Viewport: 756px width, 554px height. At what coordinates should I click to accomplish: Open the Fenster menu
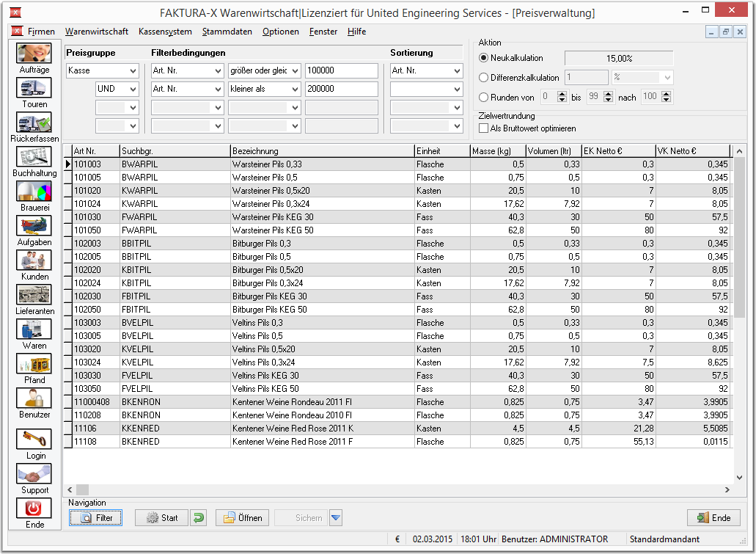click(323, 32)
